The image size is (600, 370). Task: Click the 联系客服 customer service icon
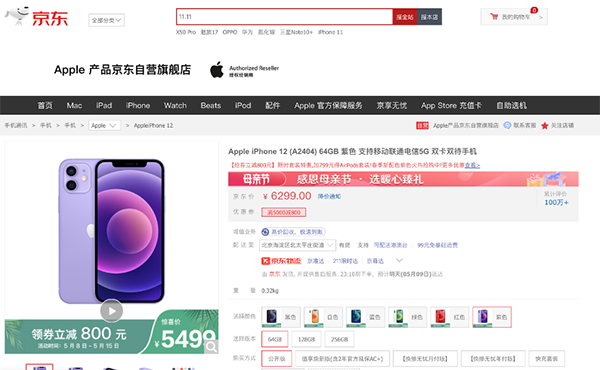(507, 125)
